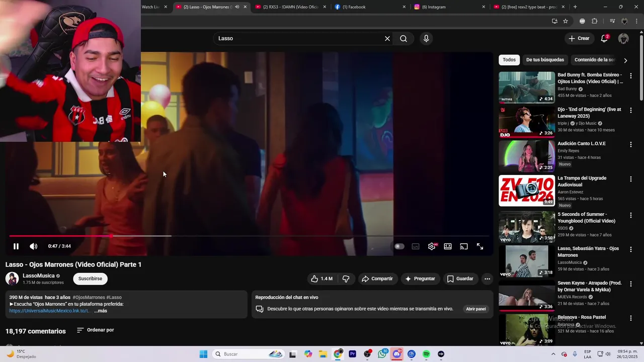Open the live chat replay with Abrir panel
Viewport: 644px width, 362px height.
pyautogui.click(x=475, y=309)
